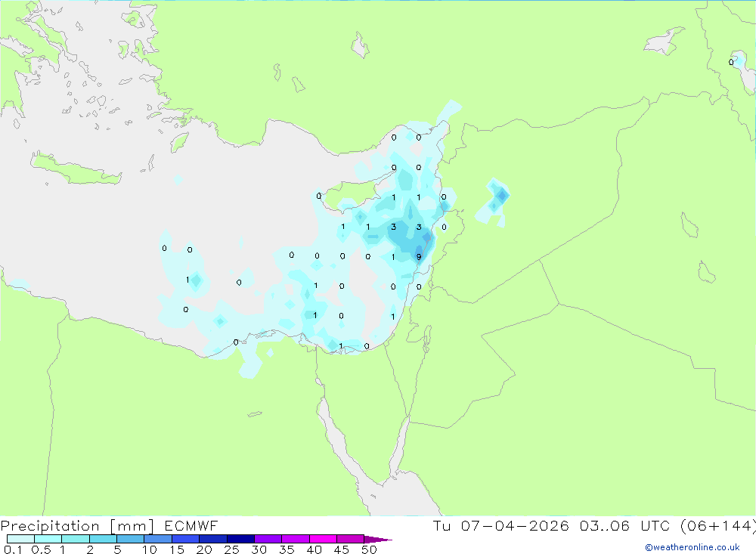The width and height of the screenshot is (756, 554).
Task: Select the 35–40 mm legend color swatch
Action: (295, 539)
